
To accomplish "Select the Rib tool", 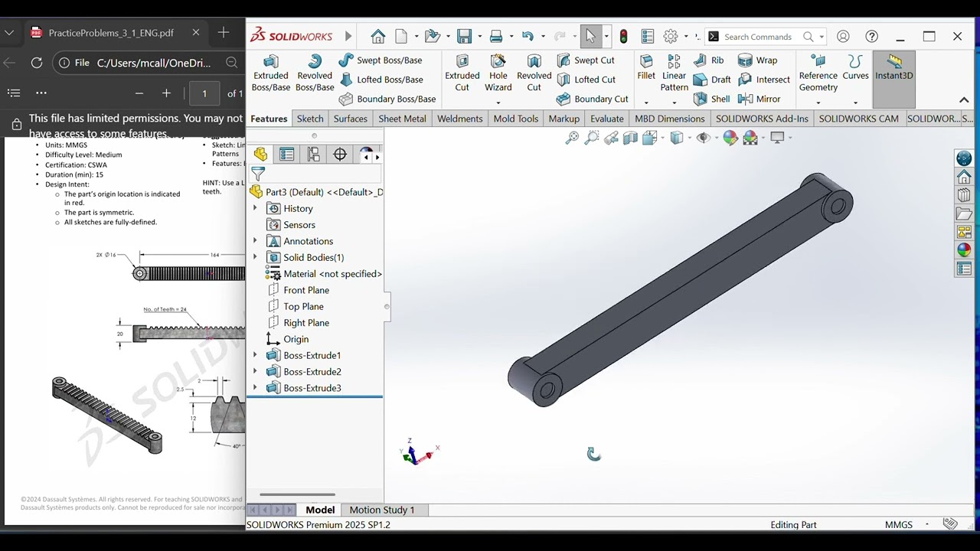I will [x=708, y=60].
